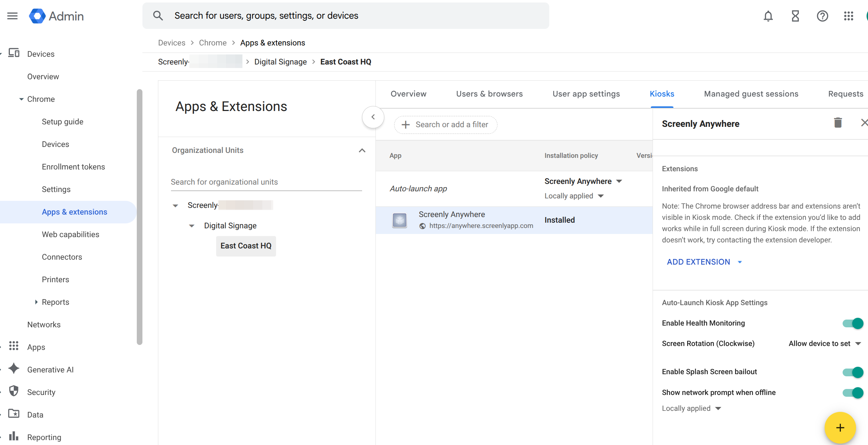Collapse the Digital Signage org unit
The width and height of the screenshot is (868, 445).
click(x=191, y=226)
